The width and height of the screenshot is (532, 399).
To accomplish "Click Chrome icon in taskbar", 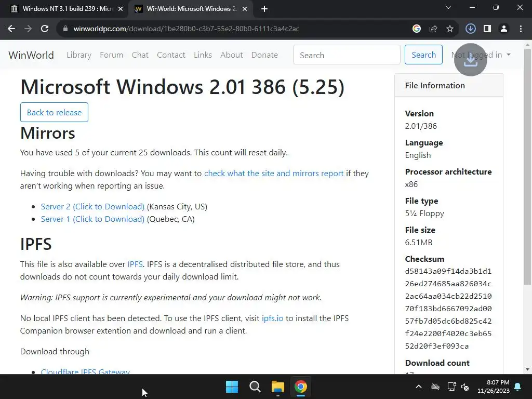I will tap(301, 387).
